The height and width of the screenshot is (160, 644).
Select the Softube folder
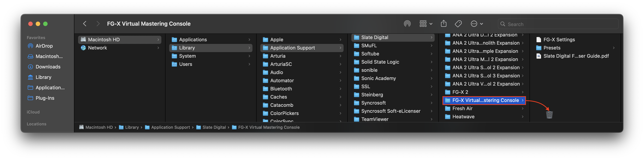point(393,54)
